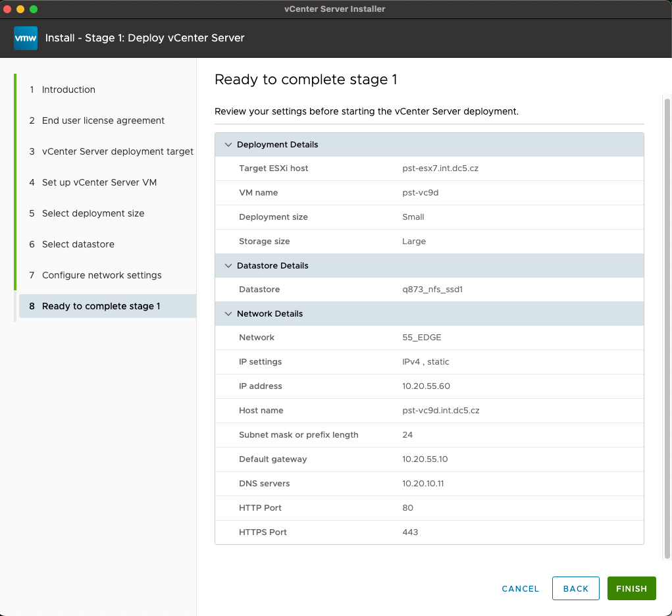Click Datastore value q873_nfs_ssd1

(x=432, y=290)
